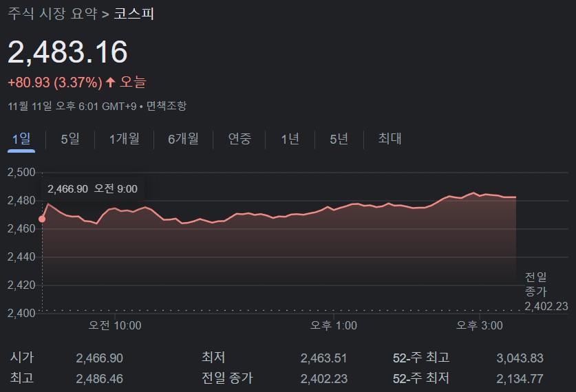Select the 1일 chart range tab
Image resolution: width=576 pixels, height=392 pixels.
point(21,139)
